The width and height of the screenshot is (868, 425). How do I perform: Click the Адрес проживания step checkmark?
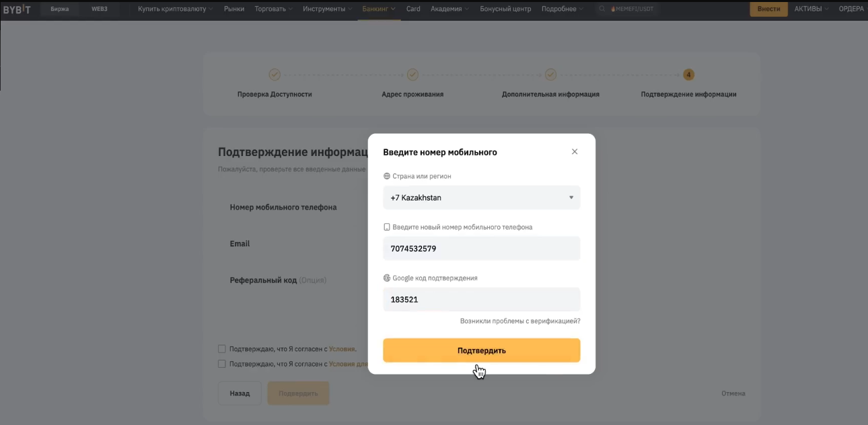click(412, 75)
